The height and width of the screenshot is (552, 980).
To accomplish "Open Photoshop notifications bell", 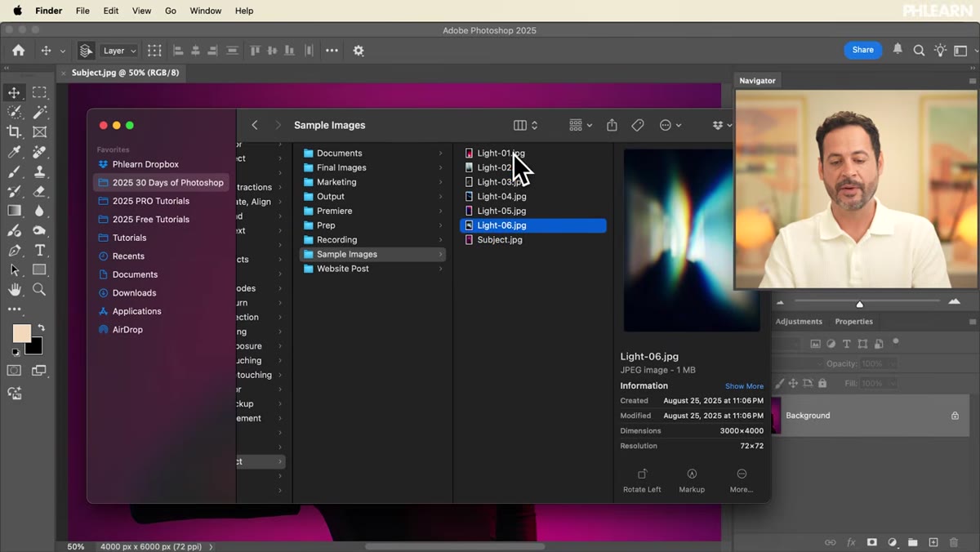I will tap(898, 50).
